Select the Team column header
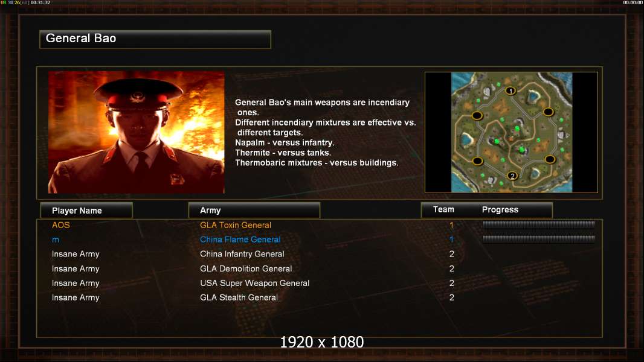Viewport: 644px width, 362px height. (443, 209)
